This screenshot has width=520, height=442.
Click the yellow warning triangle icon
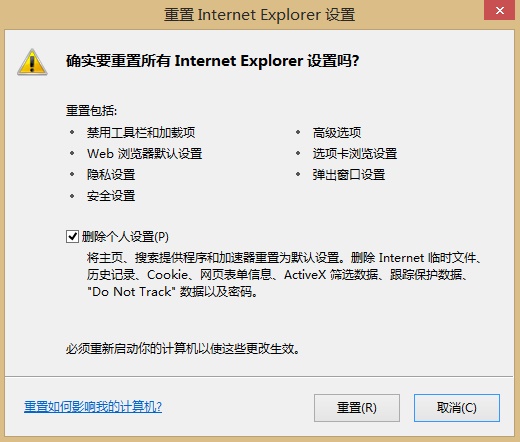[32, 62]
